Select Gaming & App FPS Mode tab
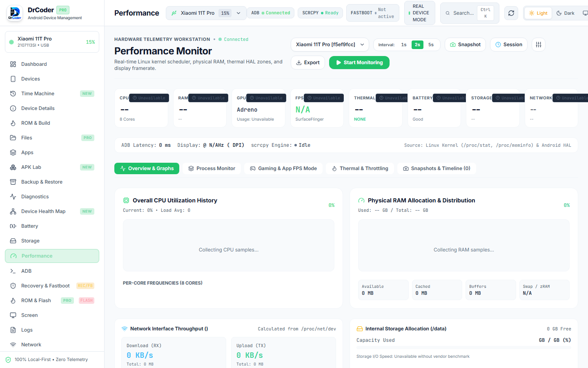 point(283,168)
